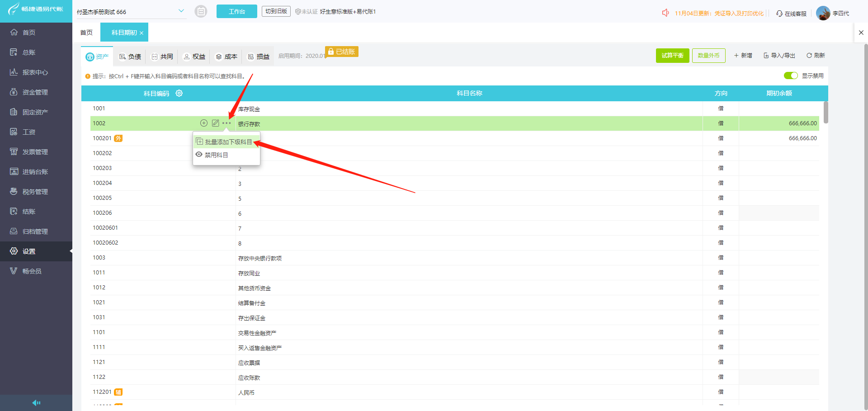The image size is (868, 411).
Task: Click the 未认证 certification status
Action: [307, 11]
